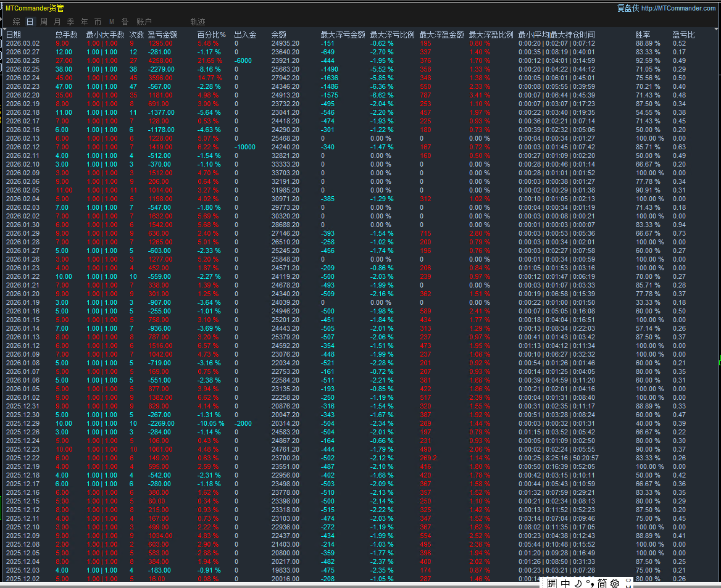
Task: Click the 269.2 floating profit value
Action: click(428, 458)
